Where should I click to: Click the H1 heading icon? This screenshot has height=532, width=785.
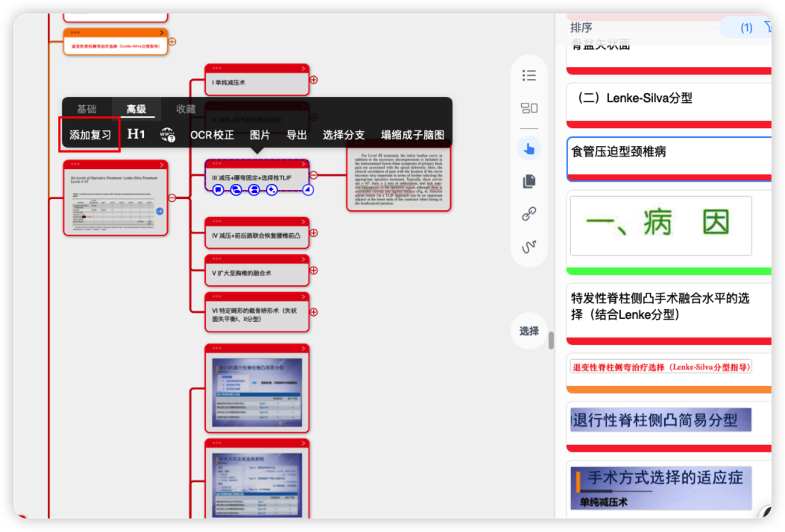click(x=136, y=135)
